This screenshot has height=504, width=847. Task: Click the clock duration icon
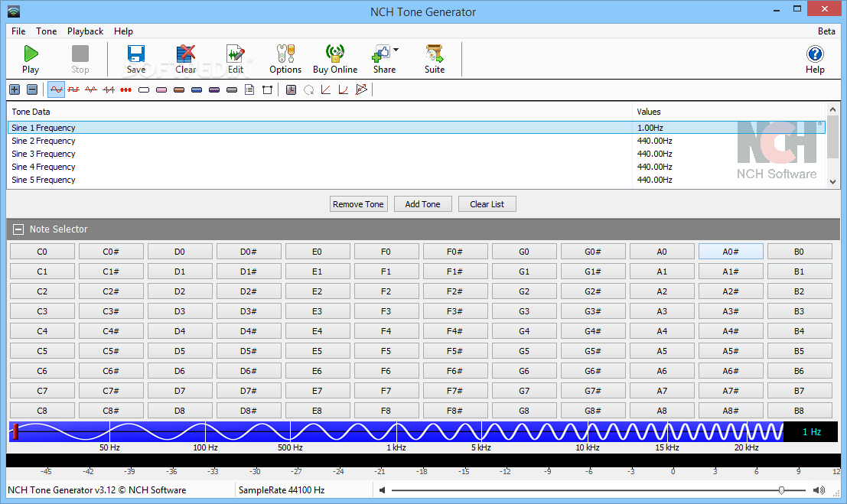click(x=292, y=89)
